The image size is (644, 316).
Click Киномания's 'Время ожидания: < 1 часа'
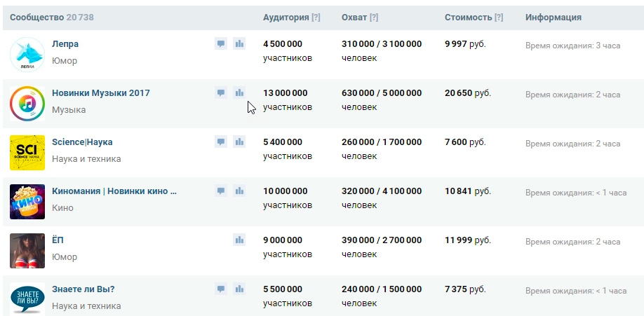tap(576, 193)
